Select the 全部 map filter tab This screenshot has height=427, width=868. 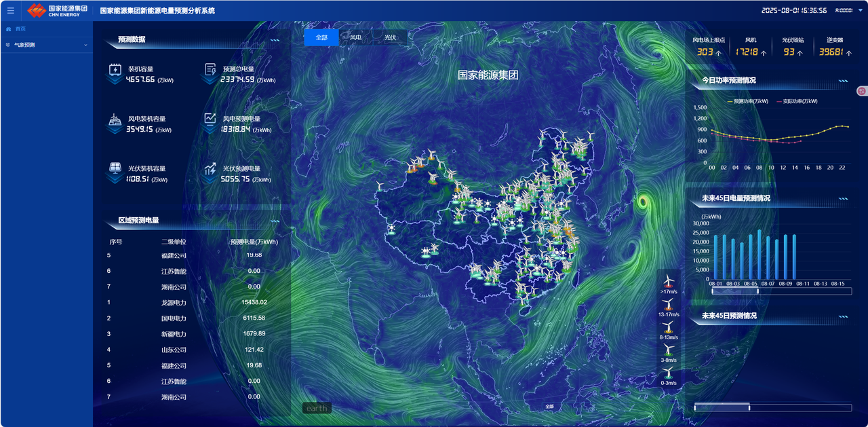point(321,37)
